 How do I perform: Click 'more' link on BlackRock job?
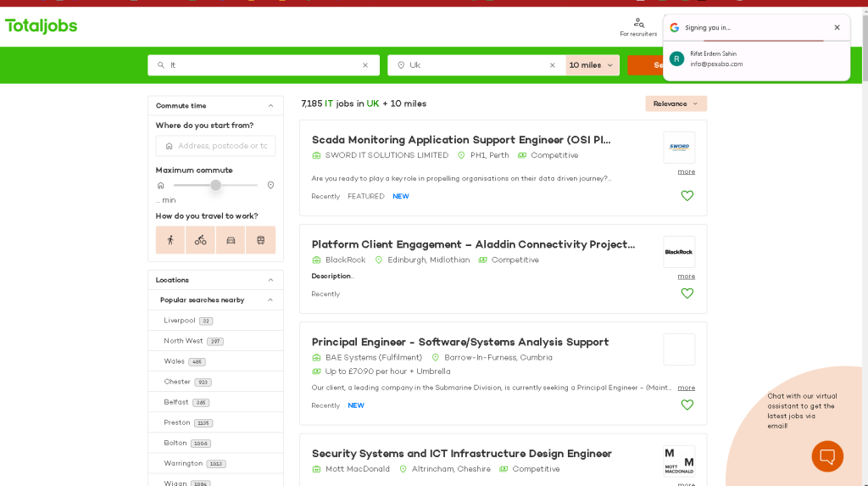click(x=687, y=276)
